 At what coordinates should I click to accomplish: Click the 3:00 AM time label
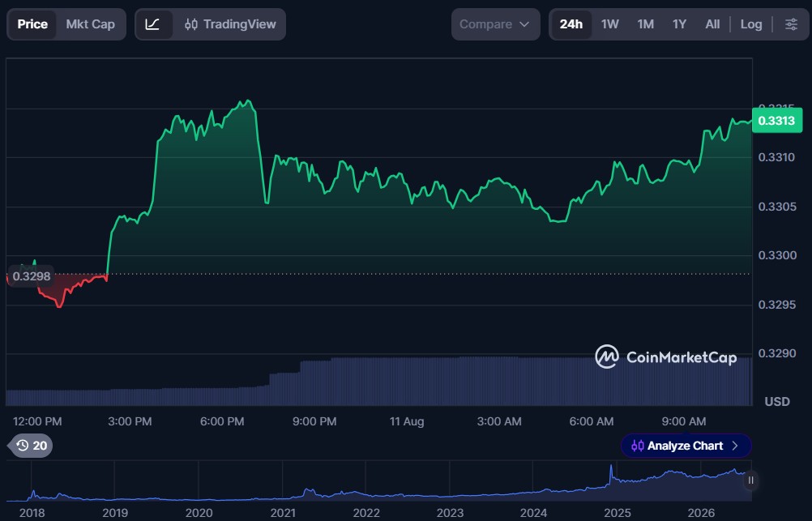[499, 421]
